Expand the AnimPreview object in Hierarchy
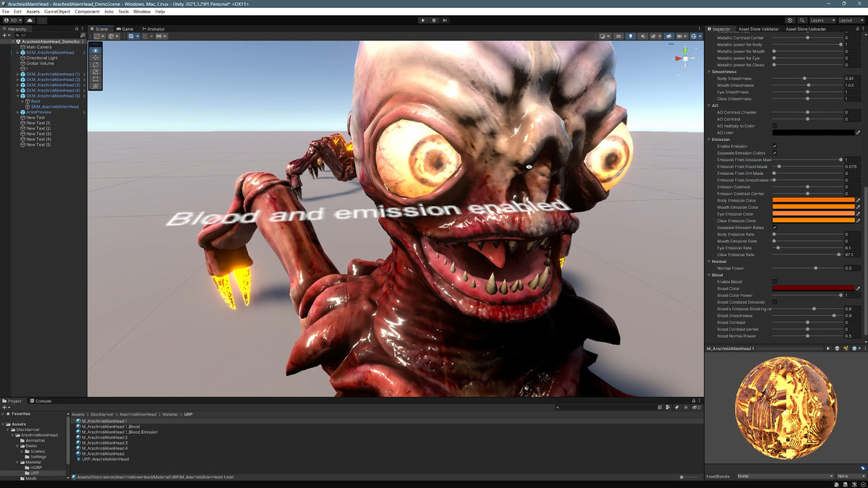Image resolution: width=868 pixels, height=488 pixels. [19, 112]
